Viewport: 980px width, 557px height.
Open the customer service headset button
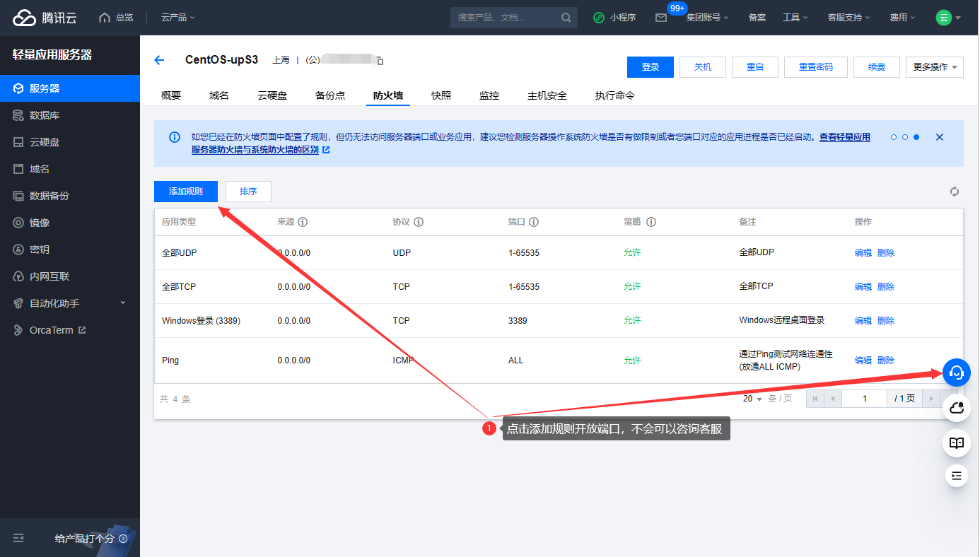957,372
